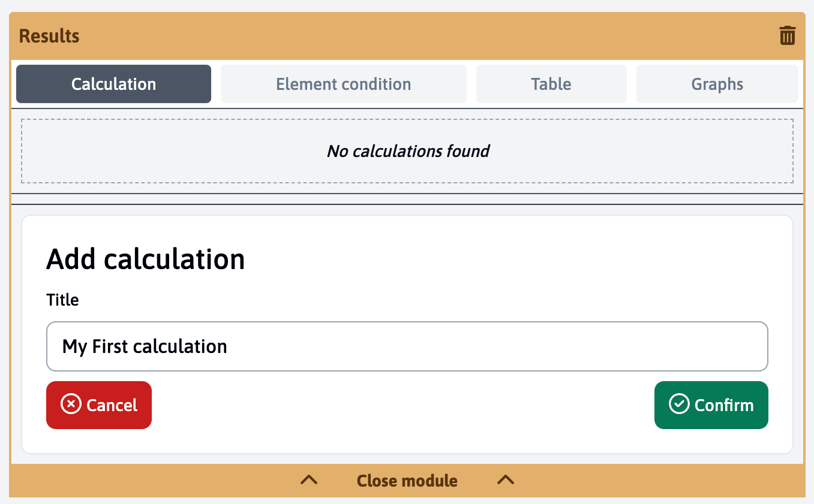Click the Results header title
Image resolution: width=814 pixels, height=504 pixels.
click(x=48, y=36)
